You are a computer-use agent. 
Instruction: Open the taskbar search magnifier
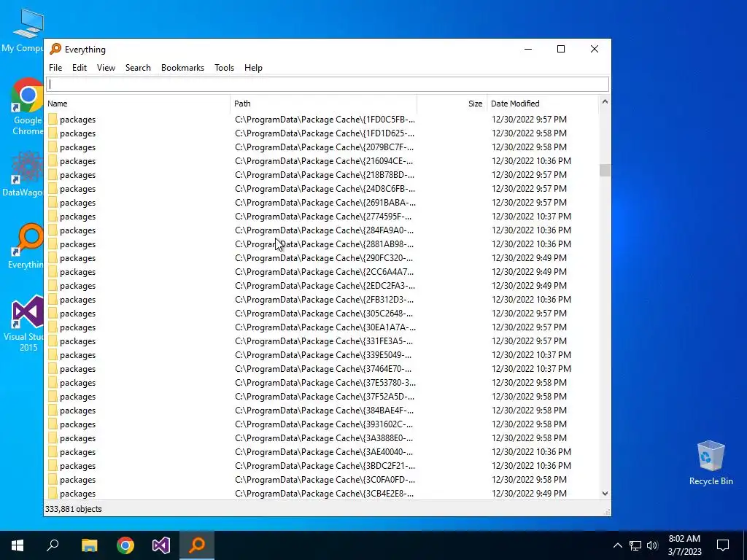[53, 545]
